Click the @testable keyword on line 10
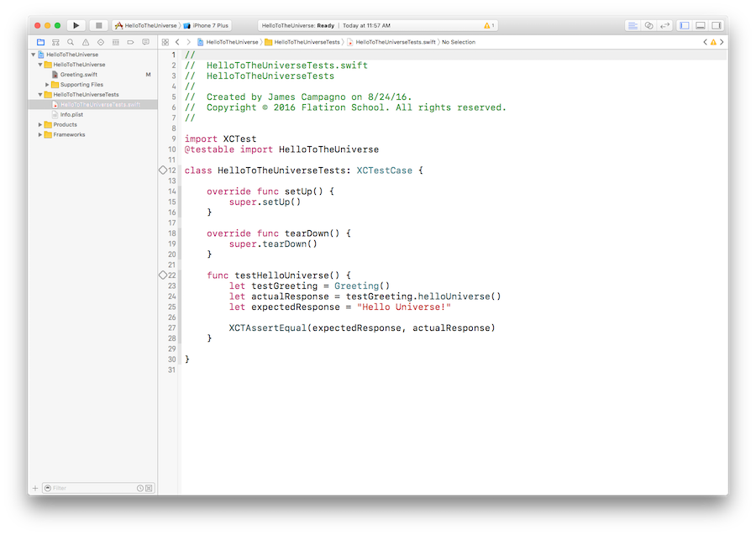 point(209,149)
